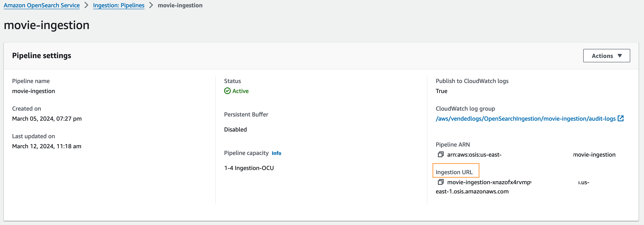644x225 pixels.
Task: Click the Ingestion URL value text
Action: point(489,182)
